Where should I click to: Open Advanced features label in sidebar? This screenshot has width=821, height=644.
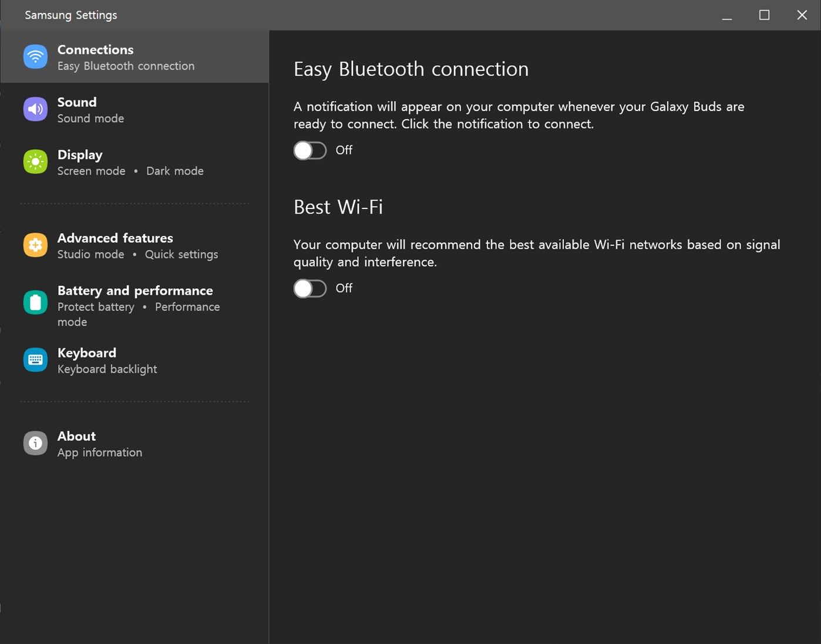115,238
